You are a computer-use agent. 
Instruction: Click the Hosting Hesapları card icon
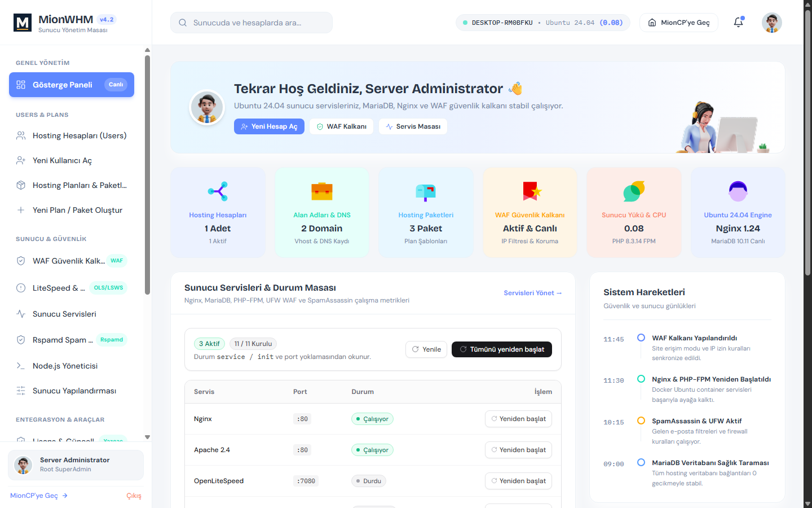pos(218,191)
